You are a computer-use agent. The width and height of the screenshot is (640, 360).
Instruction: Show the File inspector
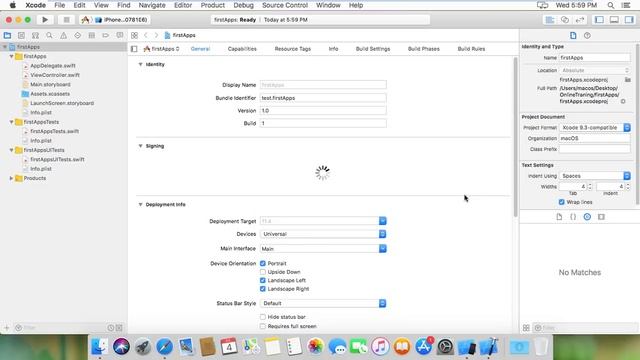coord(573,36)
